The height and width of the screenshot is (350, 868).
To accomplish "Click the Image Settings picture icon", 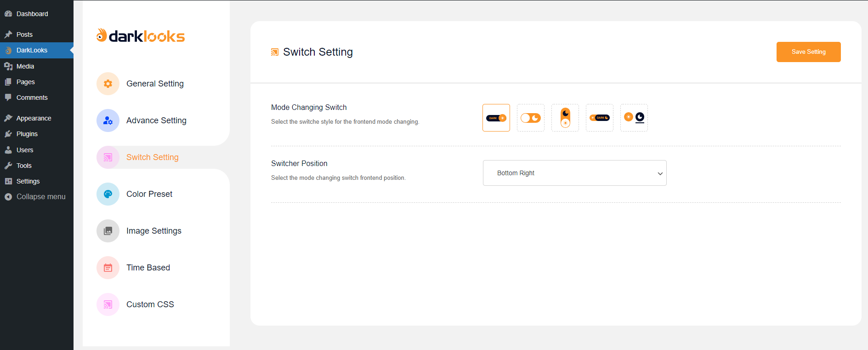I will (x=108, y=231).
